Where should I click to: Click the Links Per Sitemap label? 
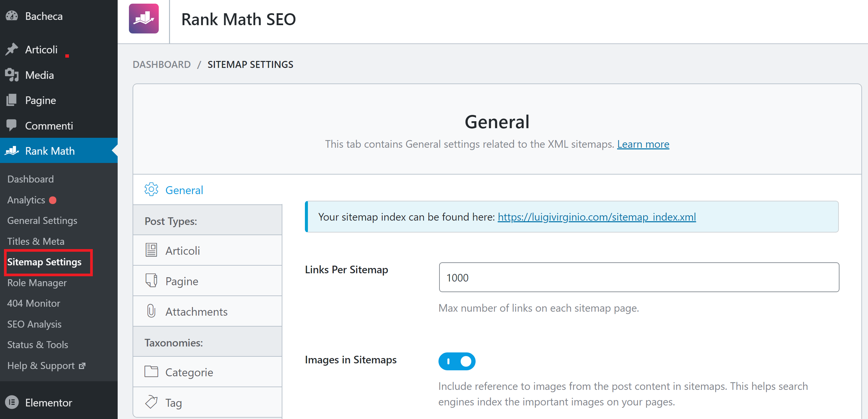pos(346,270)
